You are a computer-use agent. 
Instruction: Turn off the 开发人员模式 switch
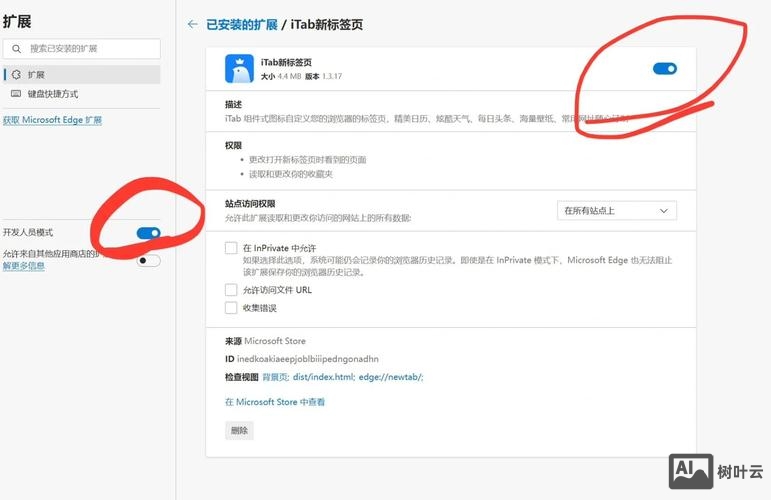148,233
